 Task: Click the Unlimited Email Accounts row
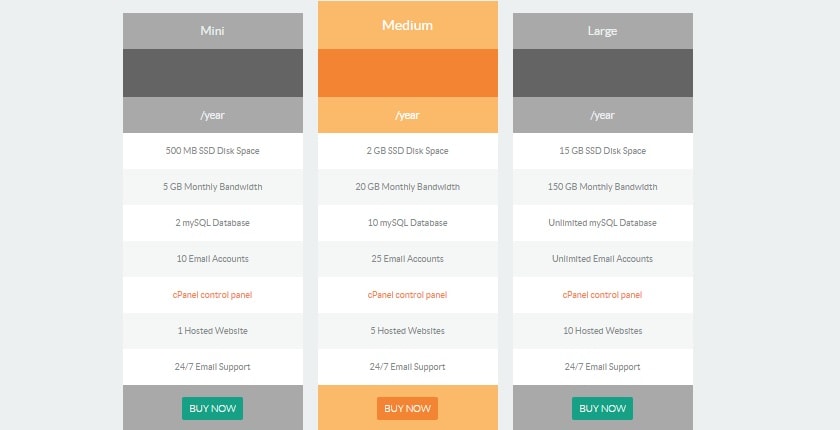(603, 259)
